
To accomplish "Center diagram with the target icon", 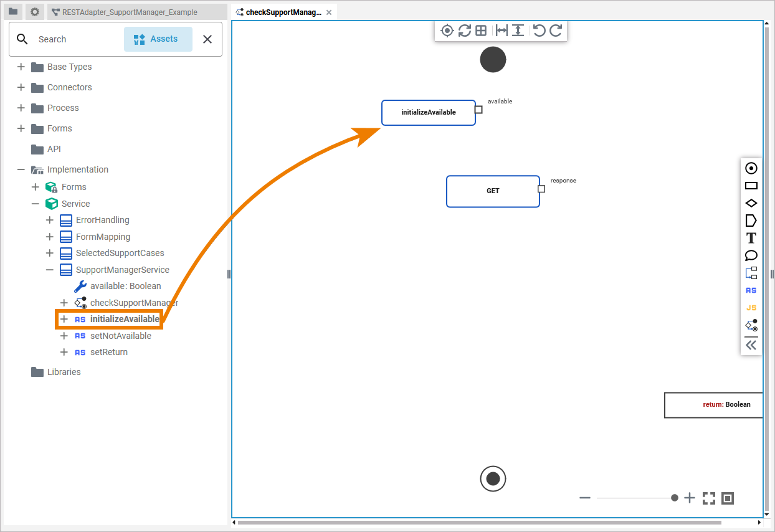I will [447, 31].
